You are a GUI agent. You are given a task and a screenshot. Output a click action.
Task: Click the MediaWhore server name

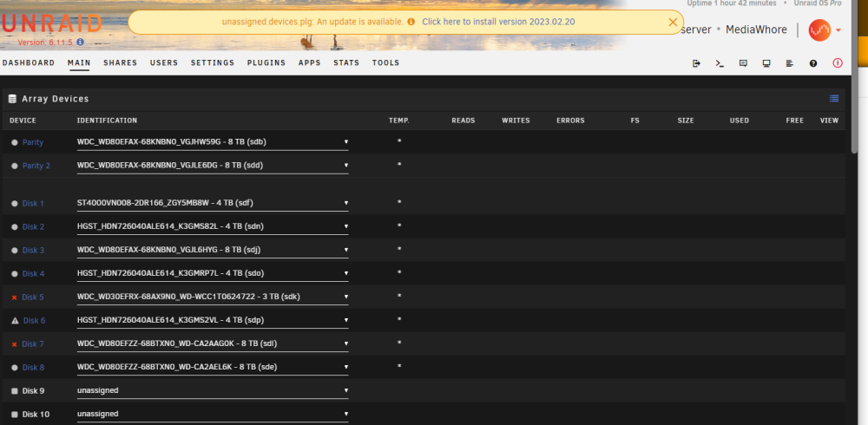[756, 29]
